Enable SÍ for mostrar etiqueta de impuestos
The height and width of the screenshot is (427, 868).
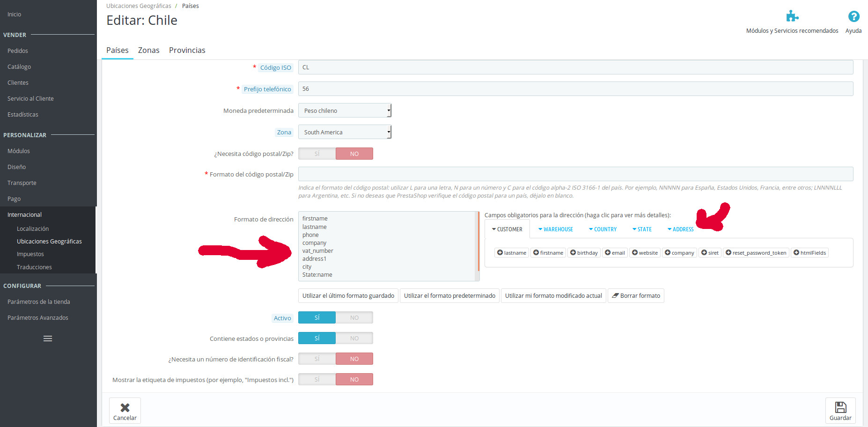point(317,379)
